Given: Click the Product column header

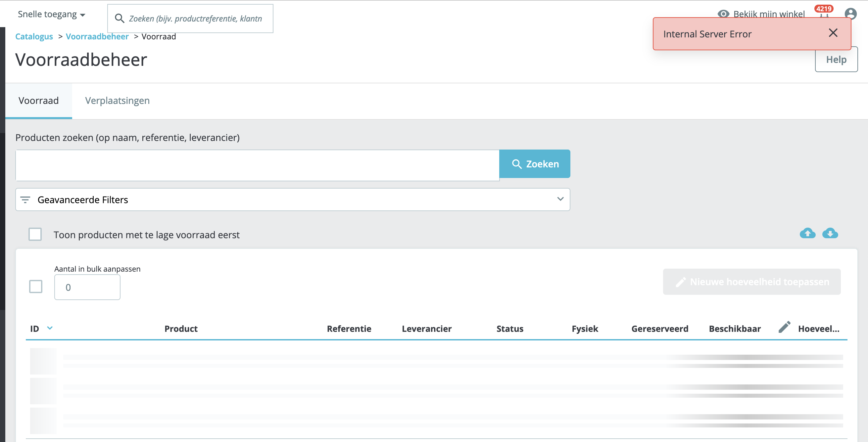Looking at the screenshot, I should [x=181, y=329].
